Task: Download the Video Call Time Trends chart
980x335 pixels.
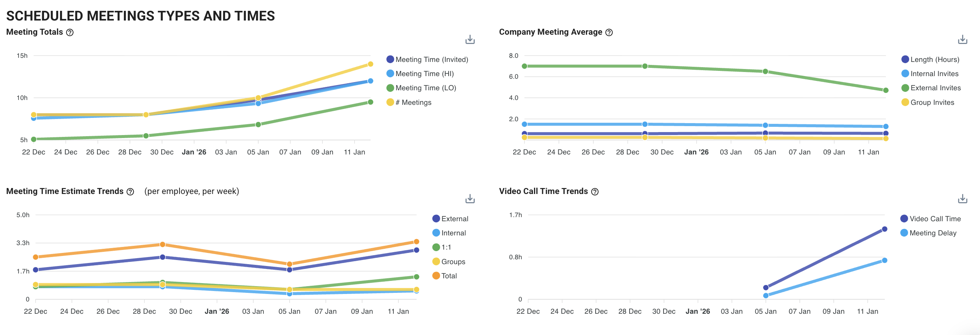Action: pos(962,199)
